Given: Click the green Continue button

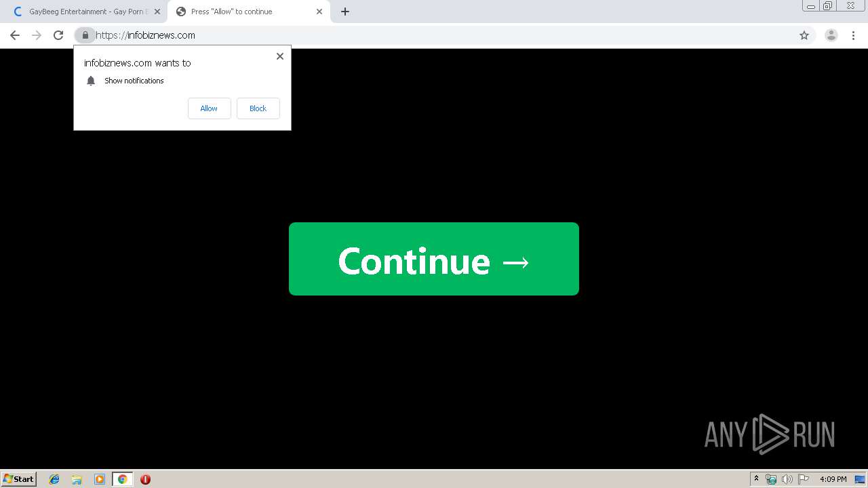Looking at the screenshot, I should click(x=434, y=259).
